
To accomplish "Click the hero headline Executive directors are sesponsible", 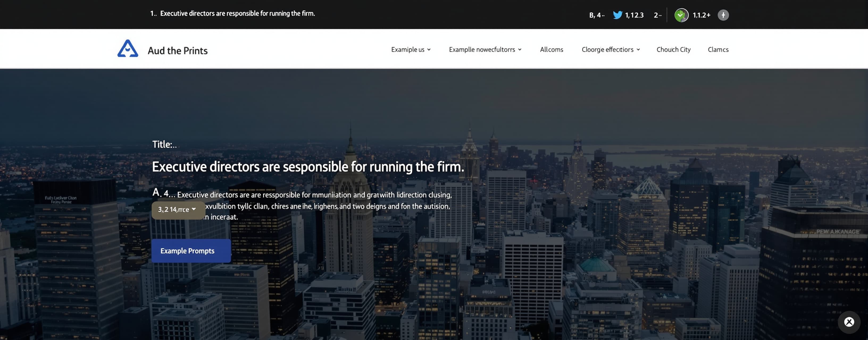I will [x=308, y=167].
